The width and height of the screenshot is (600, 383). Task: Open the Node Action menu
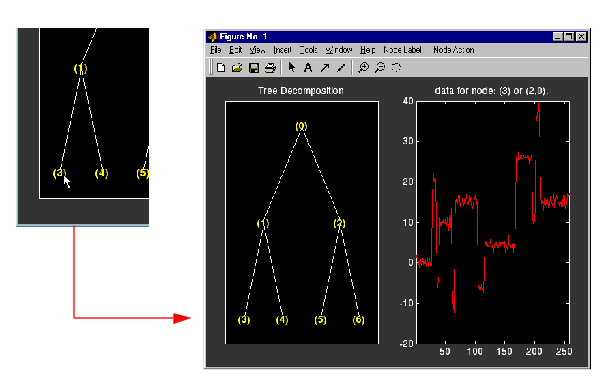pos(454,50)
